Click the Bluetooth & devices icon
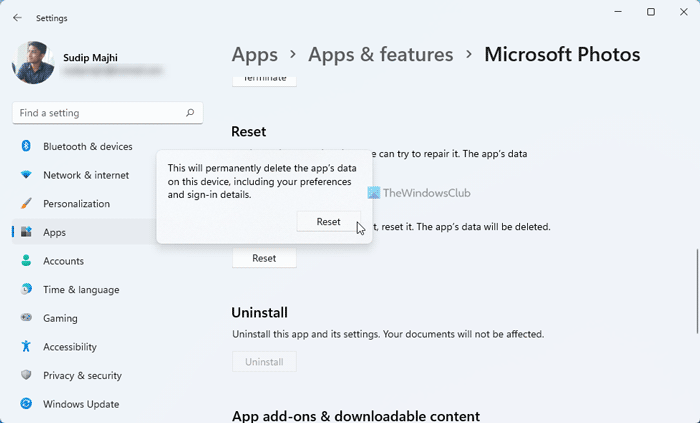This screenshot has height=423, width=700. (26, 146)
